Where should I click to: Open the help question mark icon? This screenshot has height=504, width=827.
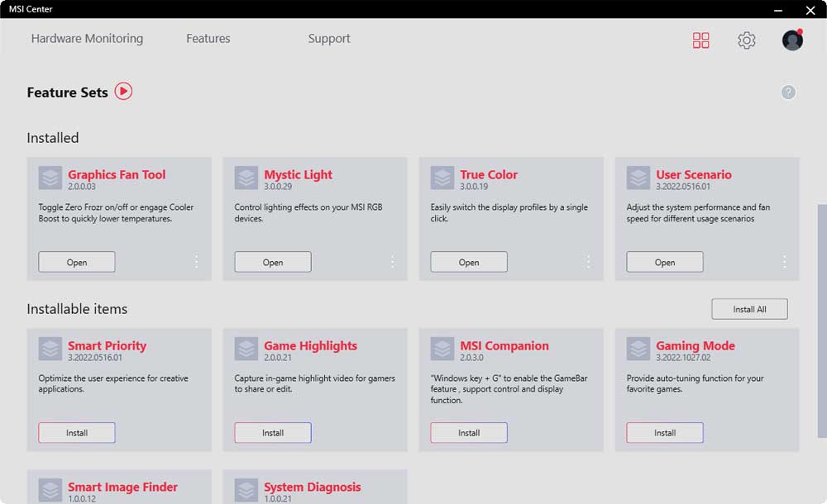tap(788, 93)
